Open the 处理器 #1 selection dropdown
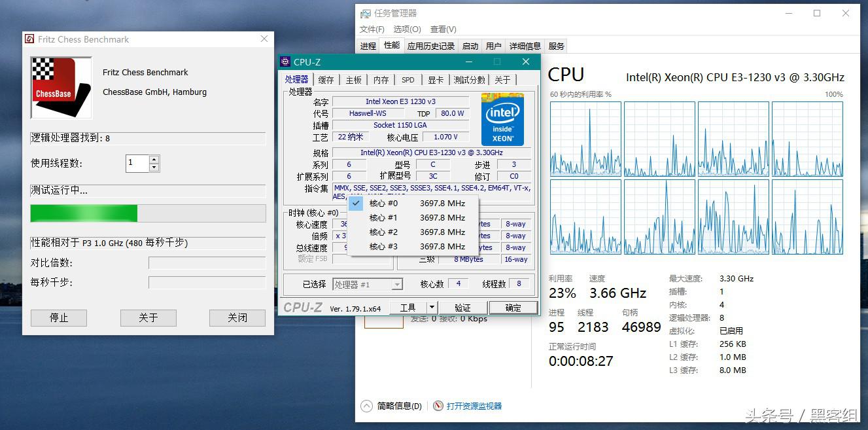Viewport: 868px width, 430px height. [x=396, y=285]
